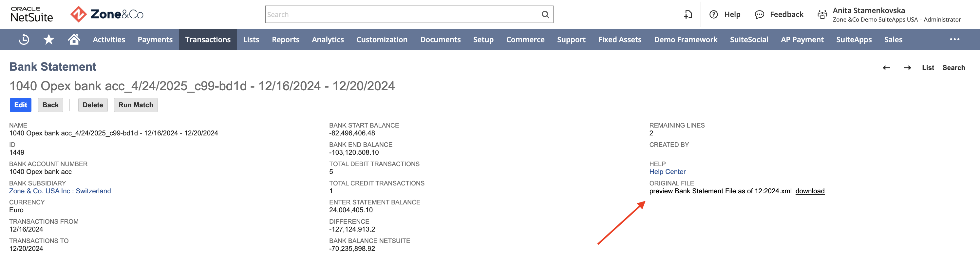Viewport: 980px width, 262px height.
Task: Click the Bank Statement page heading
Action: (52, 67)
